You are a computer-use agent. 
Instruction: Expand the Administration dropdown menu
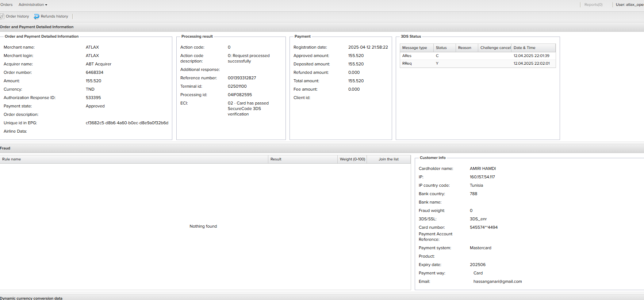(x=32, y=5)
